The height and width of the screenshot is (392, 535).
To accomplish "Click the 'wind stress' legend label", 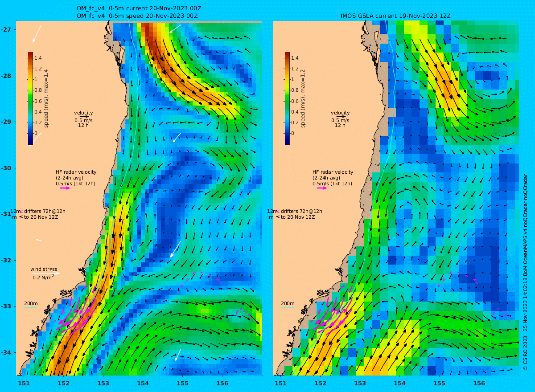I will tap(44, 269).
